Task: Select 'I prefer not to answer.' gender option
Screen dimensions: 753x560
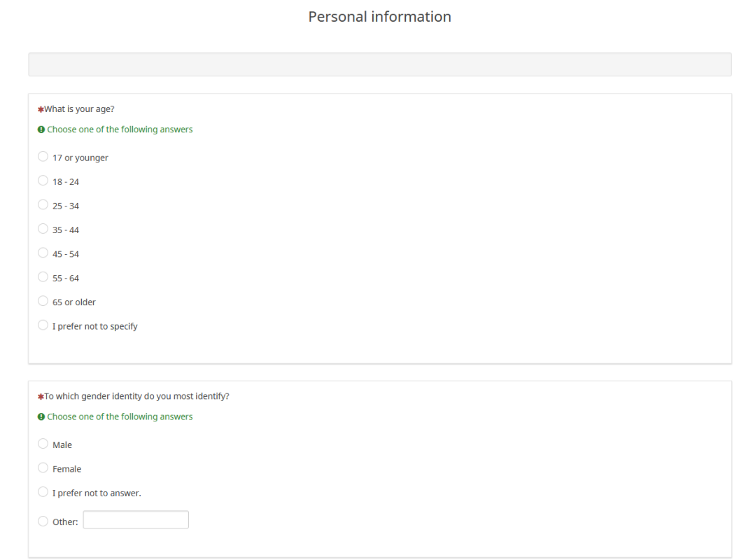Action: [x=43, y=492]
